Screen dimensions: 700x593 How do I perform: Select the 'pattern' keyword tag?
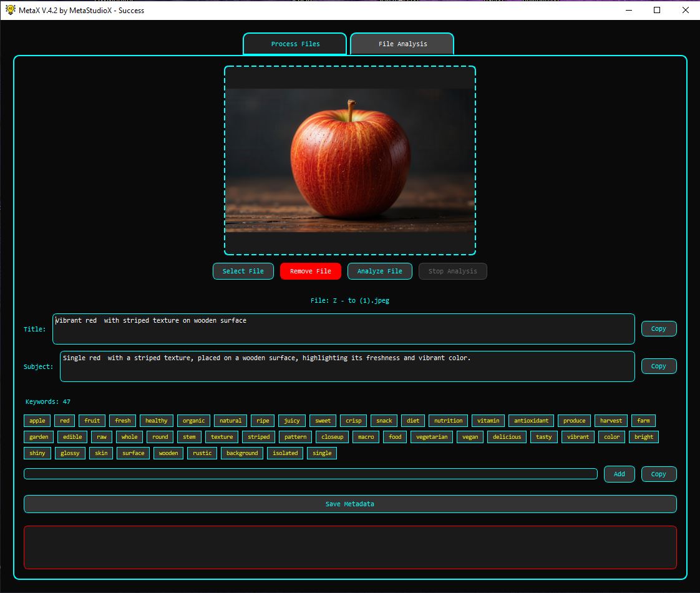pos(296,437)
